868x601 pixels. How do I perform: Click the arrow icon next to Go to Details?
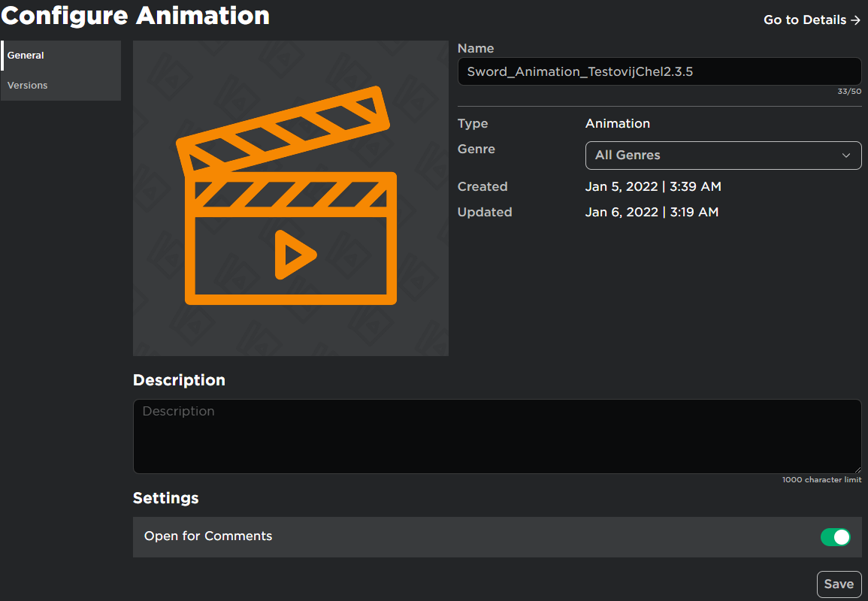(857, 20)
